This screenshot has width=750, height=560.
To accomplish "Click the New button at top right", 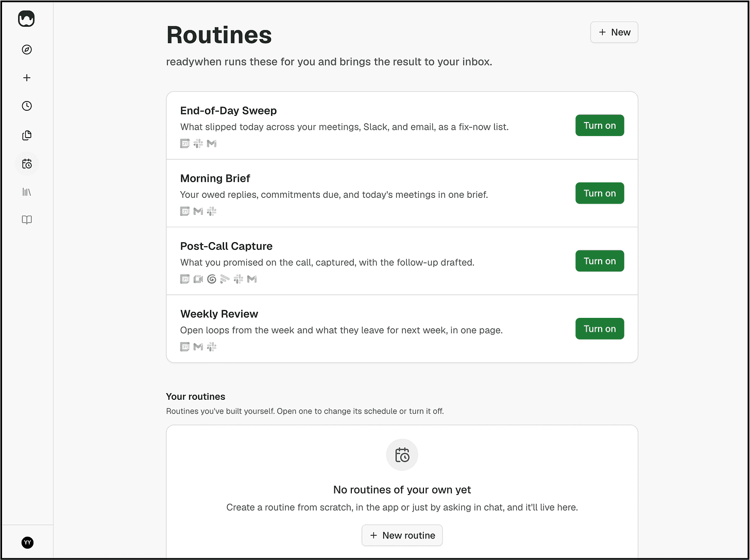I will (x=614, y=32).
